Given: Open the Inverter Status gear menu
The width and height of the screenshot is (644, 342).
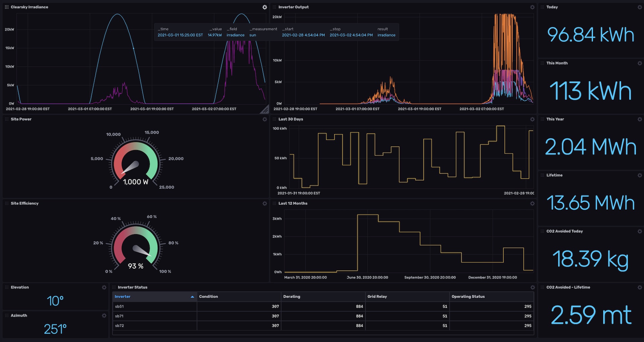Looking at the screenshot, I should [x=532, y=287].
